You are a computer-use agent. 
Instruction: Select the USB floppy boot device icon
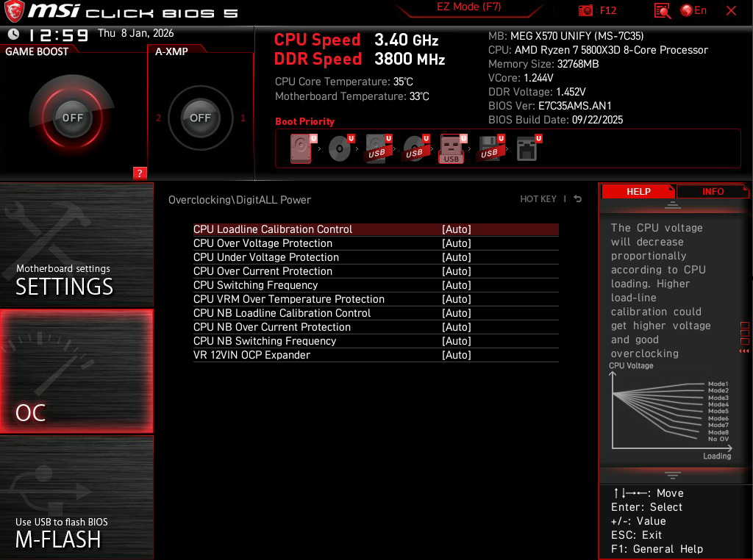click(x=490, y=148)
